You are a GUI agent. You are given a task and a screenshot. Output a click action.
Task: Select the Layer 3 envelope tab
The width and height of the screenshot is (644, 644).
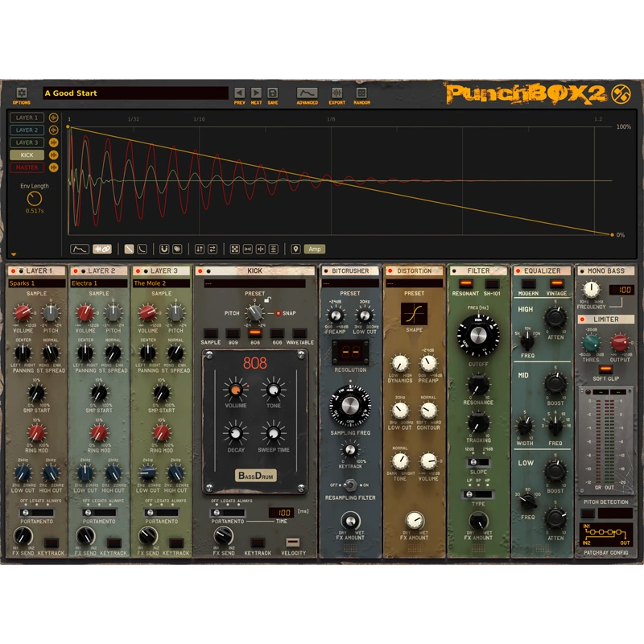(x=27, y=142)
